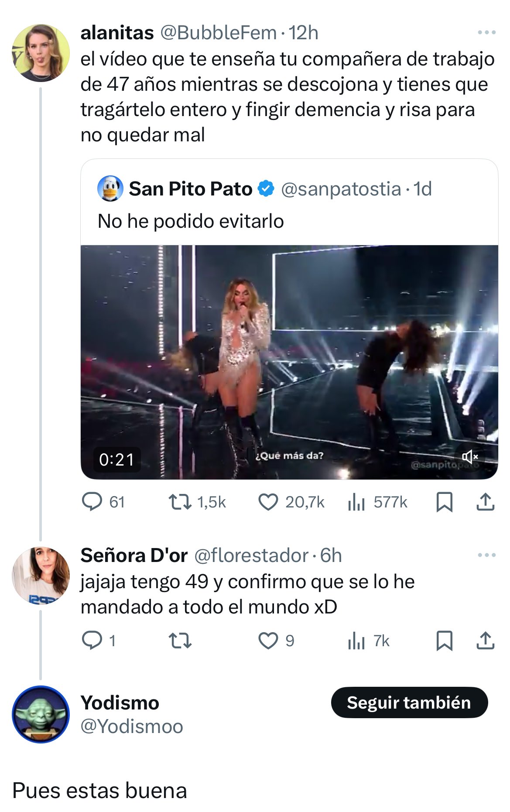
Task: Share alanitas' tweet
Action: coord(485,502)
